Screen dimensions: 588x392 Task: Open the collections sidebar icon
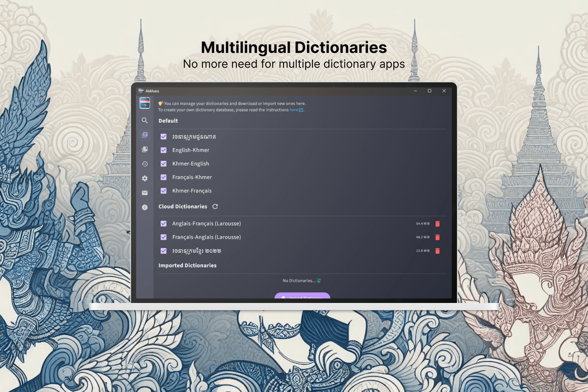[144, 150]
